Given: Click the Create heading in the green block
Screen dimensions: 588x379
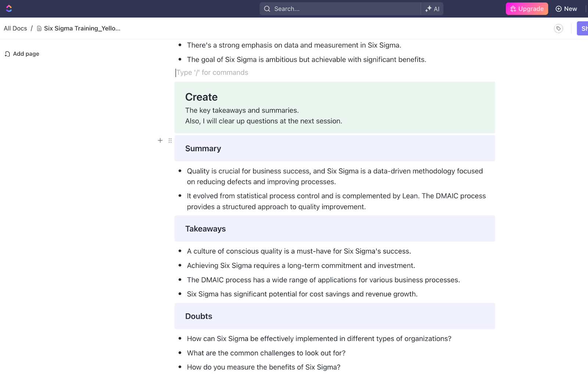Looking at the screenshot, I should click(201, 97).
